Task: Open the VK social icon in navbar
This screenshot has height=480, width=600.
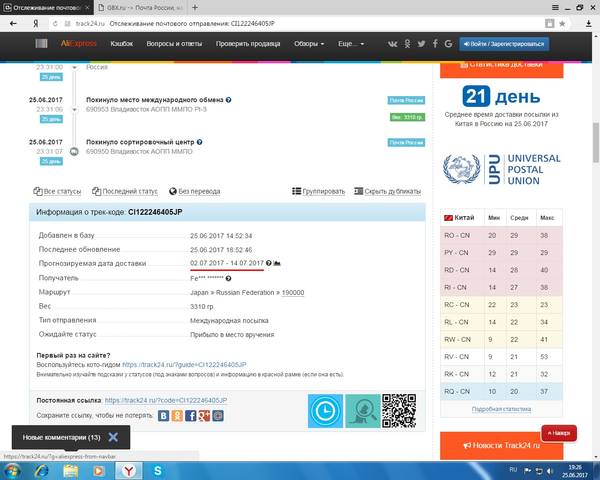Action: [392, 44]
